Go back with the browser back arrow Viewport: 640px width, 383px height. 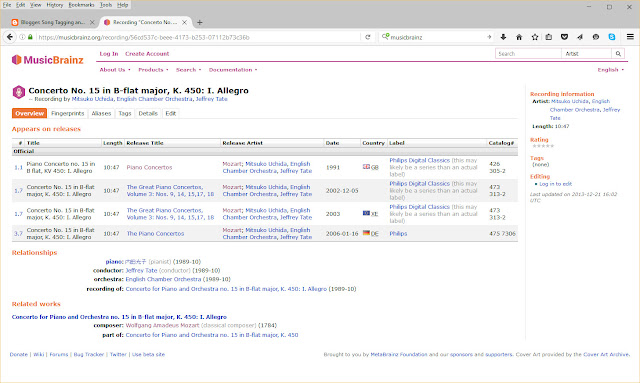pyautogui.click(x=9, y=37)
